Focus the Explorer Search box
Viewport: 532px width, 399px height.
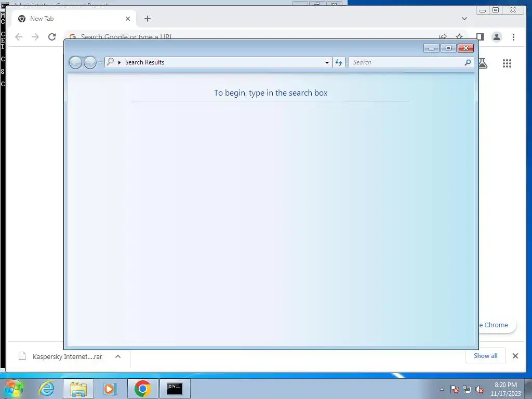pyautogui.click(x=411, y=62)
